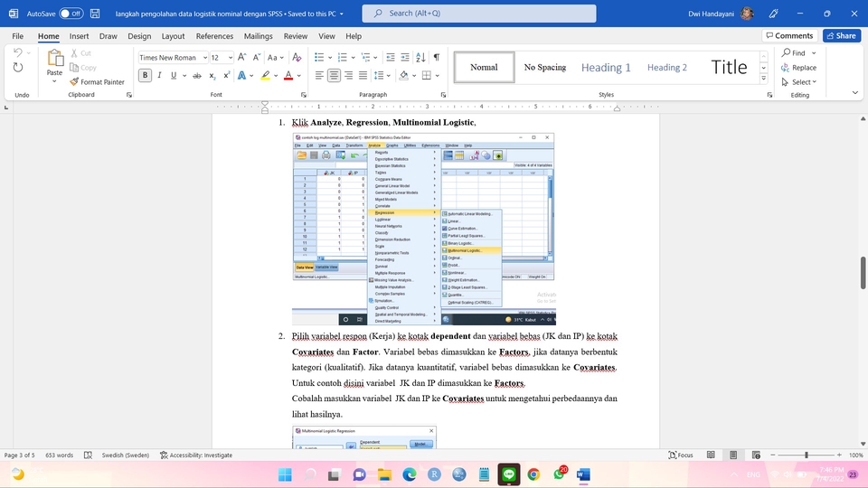Apply the Heading 1 style
This screenshot has width=868, height=488.
pyautogui.click(x=606, y=68)
